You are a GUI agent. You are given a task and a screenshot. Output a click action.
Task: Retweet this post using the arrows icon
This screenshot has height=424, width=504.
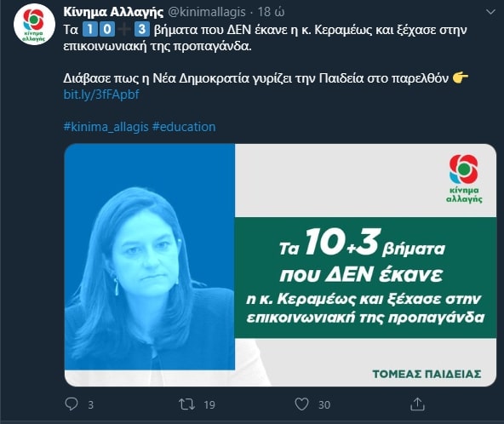click(186, 404)
